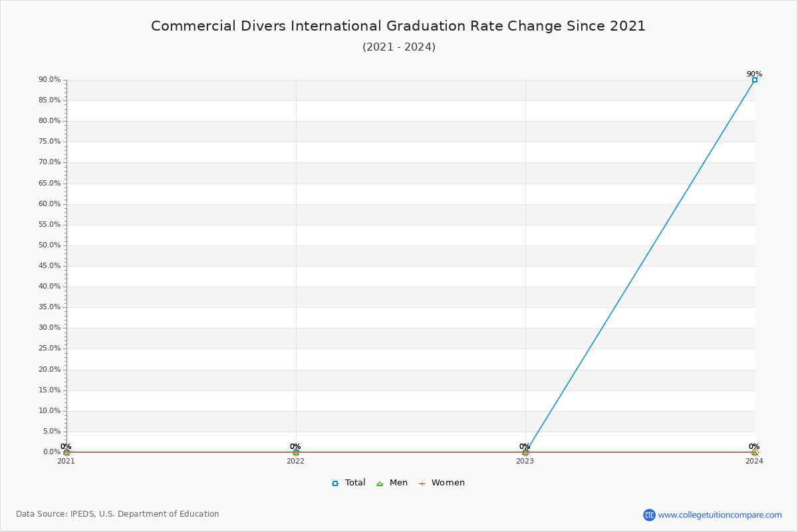The height and width of the screenshot is (532, 798).
Task: Click the Men legend triangle marker icon
Action: [380, 483]
